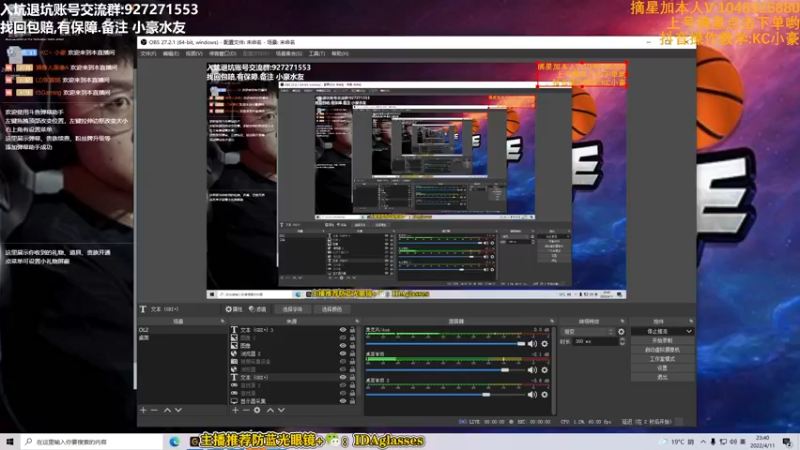800x450 pixels.
Task: Pop out the 来源 dock panel
Action: (357, 321)
